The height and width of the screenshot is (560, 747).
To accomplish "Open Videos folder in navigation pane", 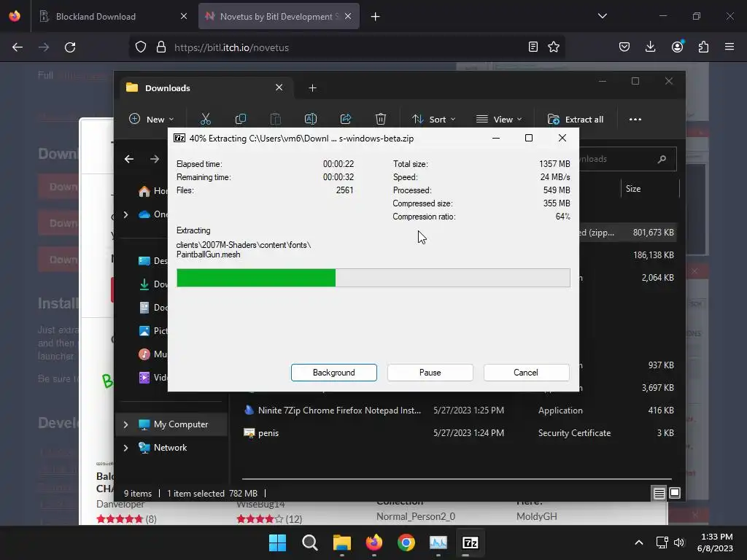I will click(153, 378).
